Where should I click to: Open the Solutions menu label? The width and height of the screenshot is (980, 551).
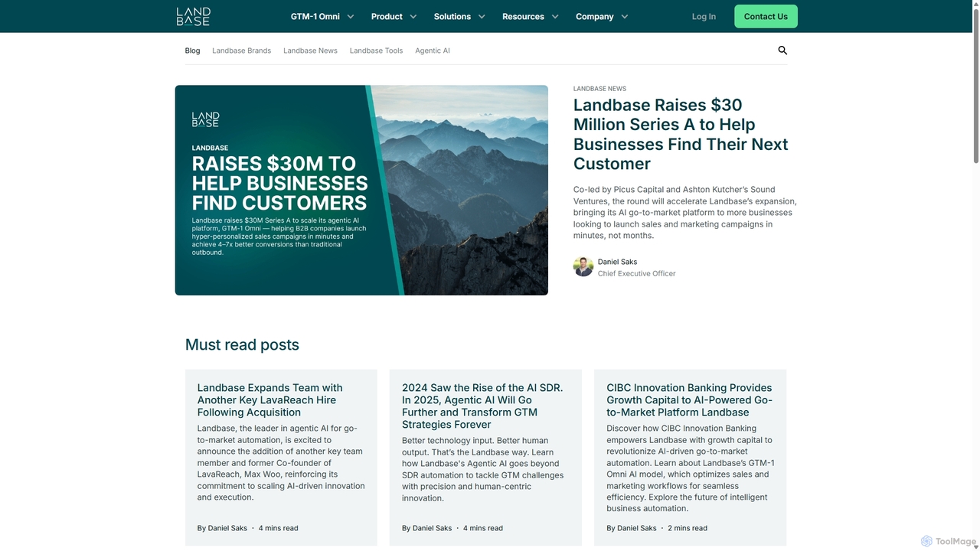tap(452, 16)
